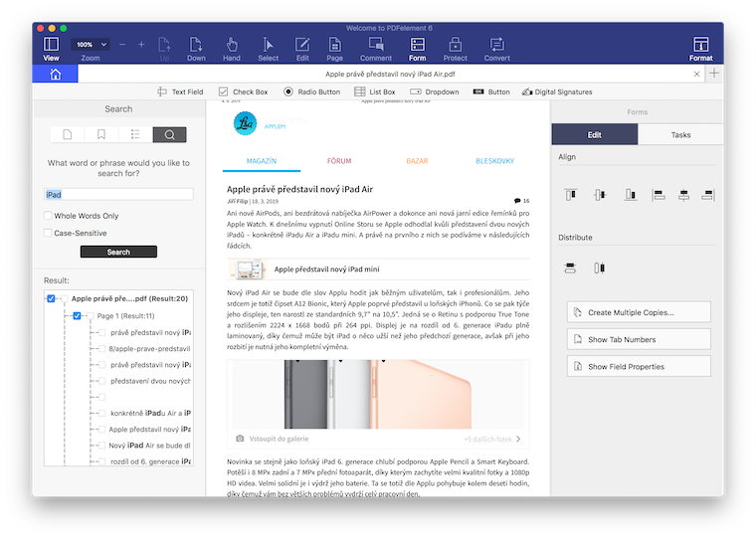Image resolution: width=756 pixels, height=539 pixels.
Task: Click the align right icon
Action: click(708, 195)
